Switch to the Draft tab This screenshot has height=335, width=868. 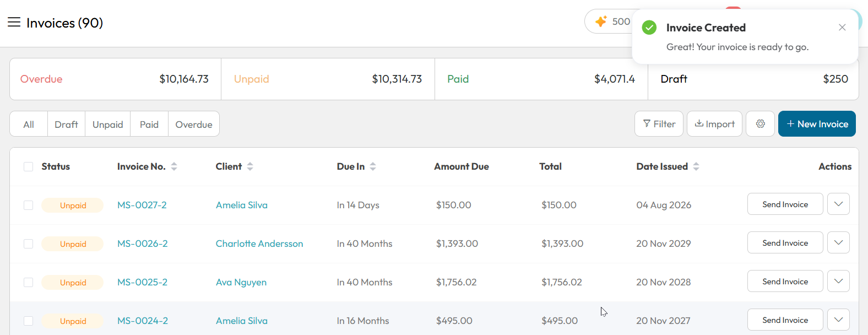[x=66, y=125]
